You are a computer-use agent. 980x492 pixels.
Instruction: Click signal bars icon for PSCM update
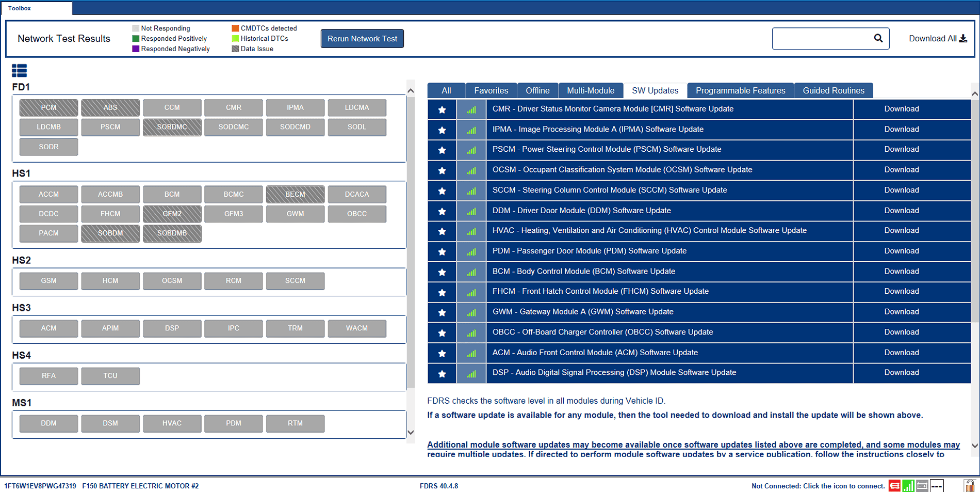tap(471, 150)
